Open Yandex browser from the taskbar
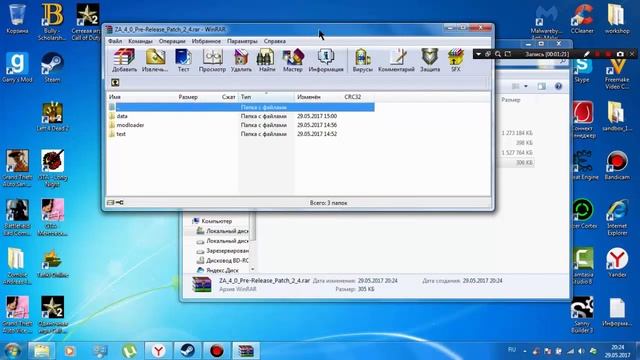Viewport: 640px width, 360px height. click(158, 351)
